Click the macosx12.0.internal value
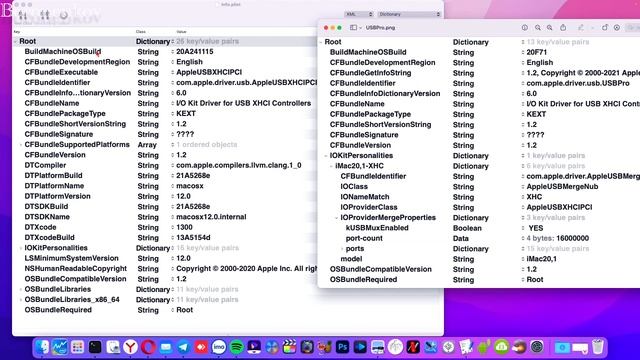640x360 pixels. click(211, 217)
